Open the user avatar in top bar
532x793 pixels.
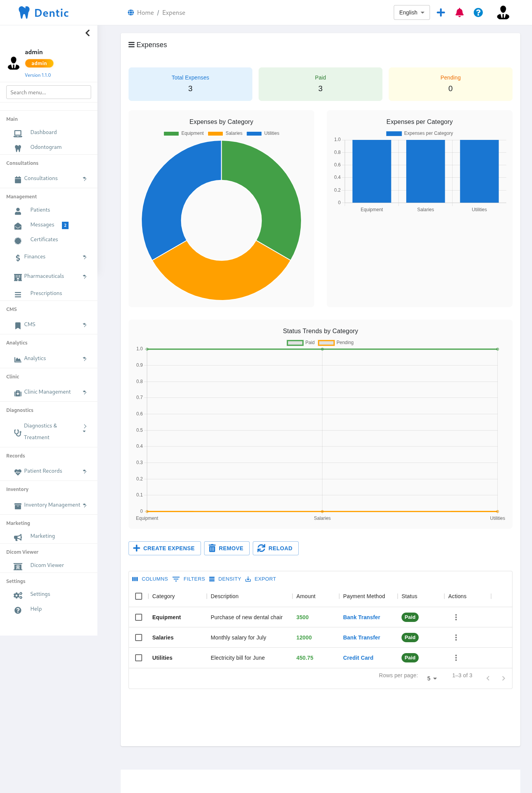(503, 12)
